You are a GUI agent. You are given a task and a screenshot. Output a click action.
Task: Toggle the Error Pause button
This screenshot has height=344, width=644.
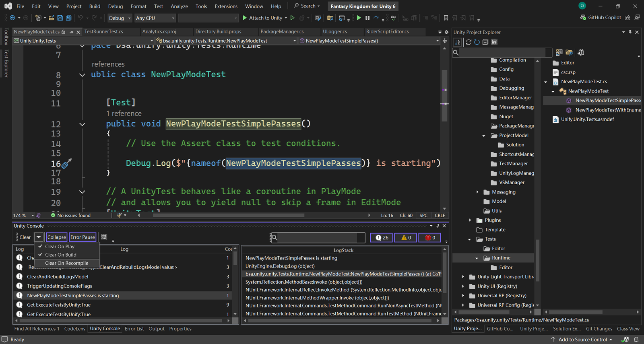(x=83, y=237)
